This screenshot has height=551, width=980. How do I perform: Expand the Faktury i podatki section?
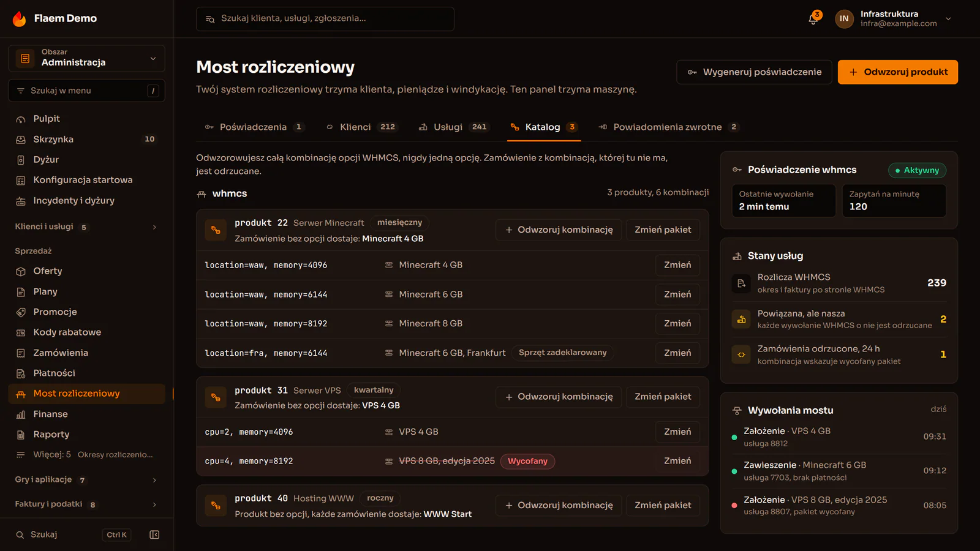(87, 504)
